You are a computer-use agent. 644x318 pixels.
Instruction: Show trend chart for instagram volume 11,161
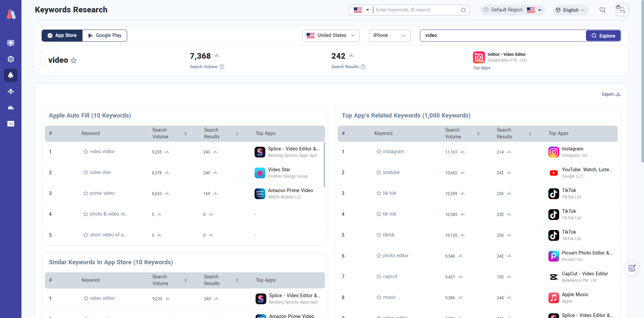click(x=463, y=152)
